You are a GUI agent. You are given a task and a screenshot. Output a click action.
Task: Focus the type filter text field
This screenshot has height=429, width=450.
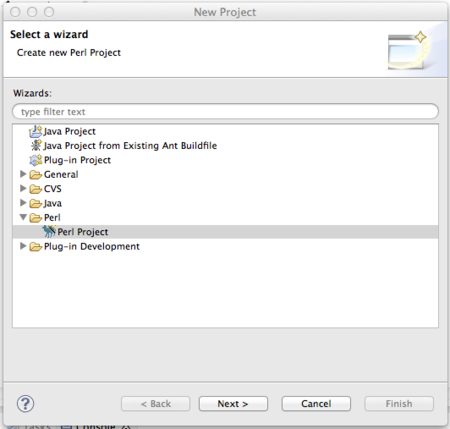point(225,111)
